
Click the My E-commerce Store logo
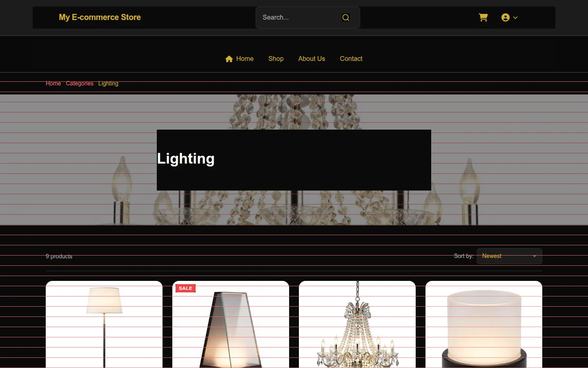[x=100, y=17]
